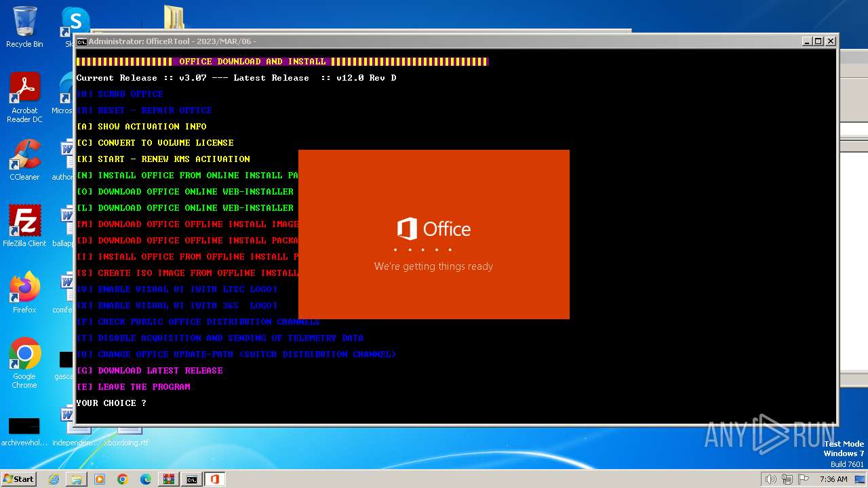Open Windows Explorer from the taskbar
The width and height of the screenshot is (868, 488).
point(77,479)
